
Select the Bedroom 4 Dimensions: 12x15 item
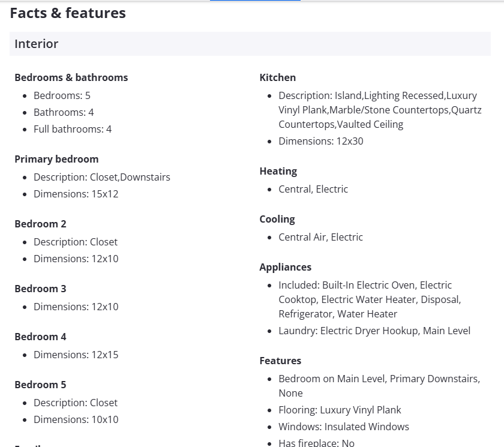coord(76,355)
